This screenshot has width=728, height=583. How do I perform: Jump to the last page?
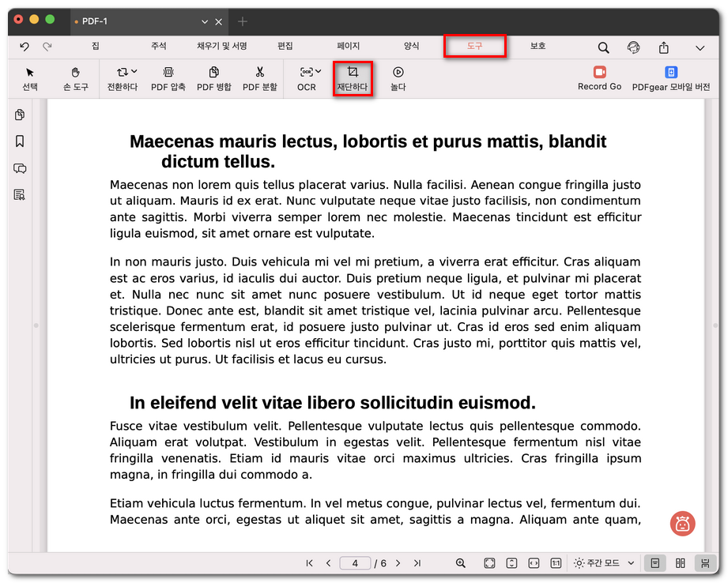click(x=417, y=563)
